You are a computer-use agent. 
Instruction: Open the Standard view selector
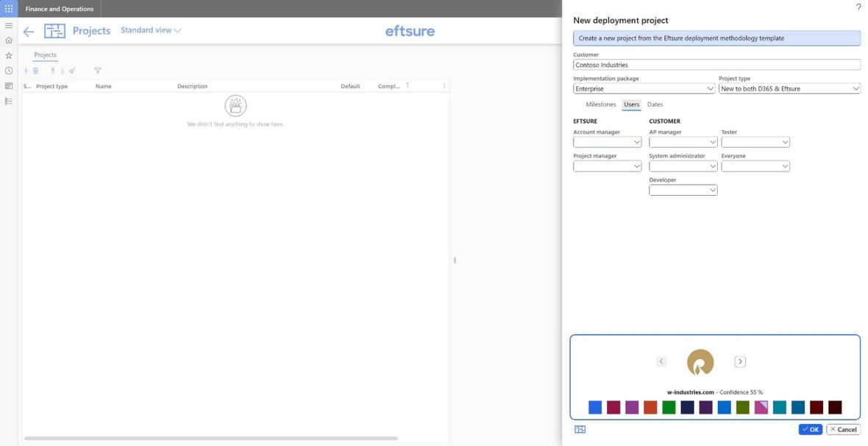pyautogui.click(x=151, y=30)
